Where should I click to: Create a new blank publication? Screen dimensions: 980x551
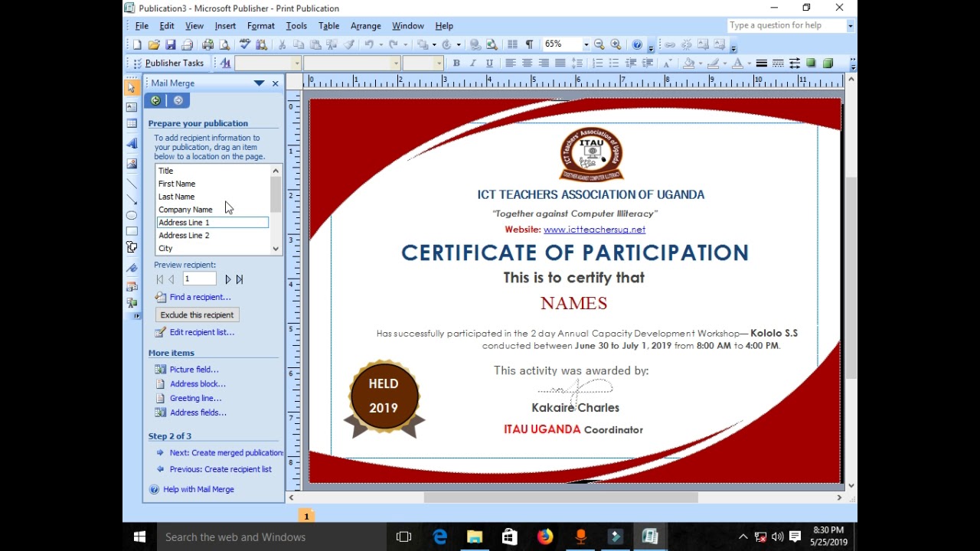point(137,44)
